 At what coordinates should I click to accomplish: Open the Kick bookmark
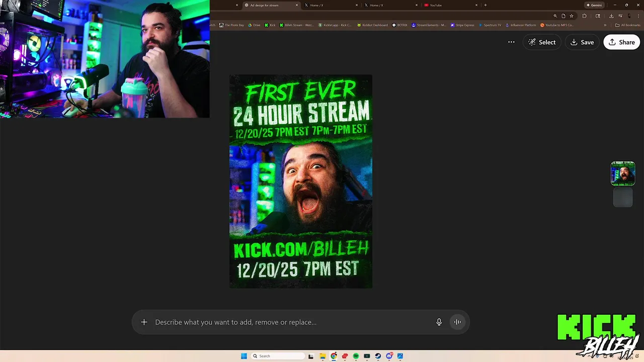(x=270, y=25)
